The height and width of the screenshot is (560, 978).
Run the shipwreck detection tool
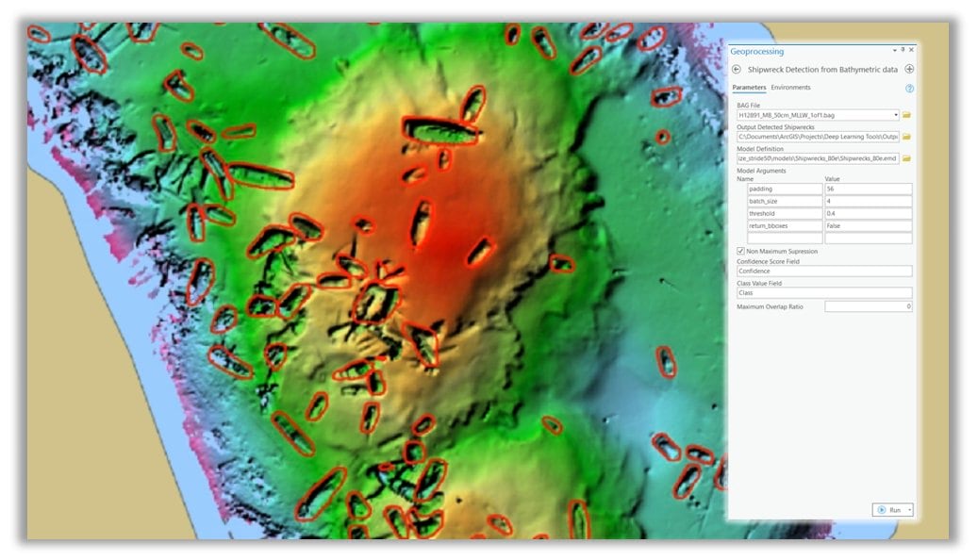pos(889,510)
